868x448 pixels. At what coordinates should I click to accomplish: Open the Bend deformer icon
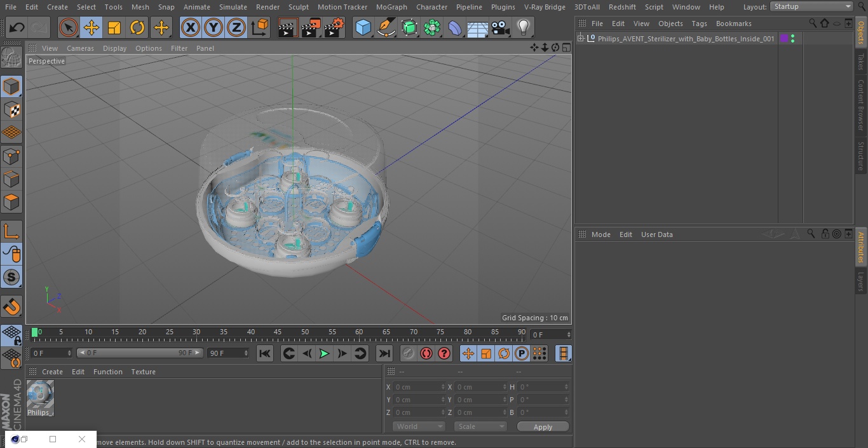[x=455, y=27]
